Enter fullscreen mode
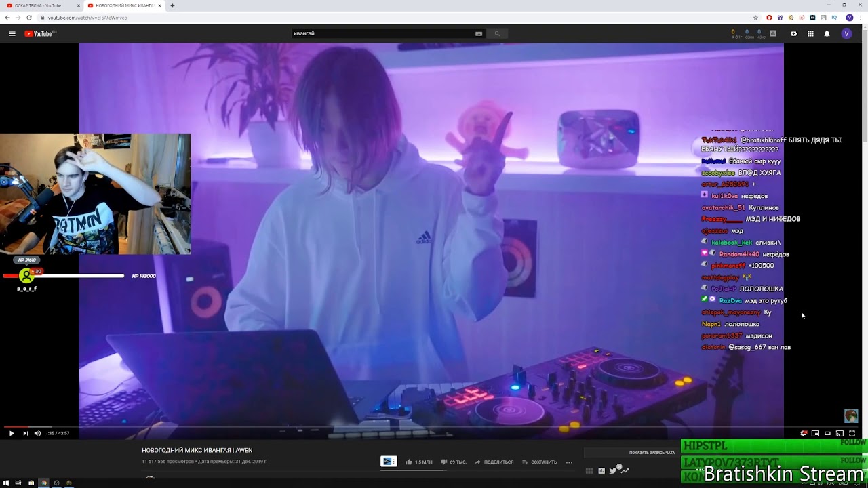This screenshot has height=488, width=868. point(852,433)
